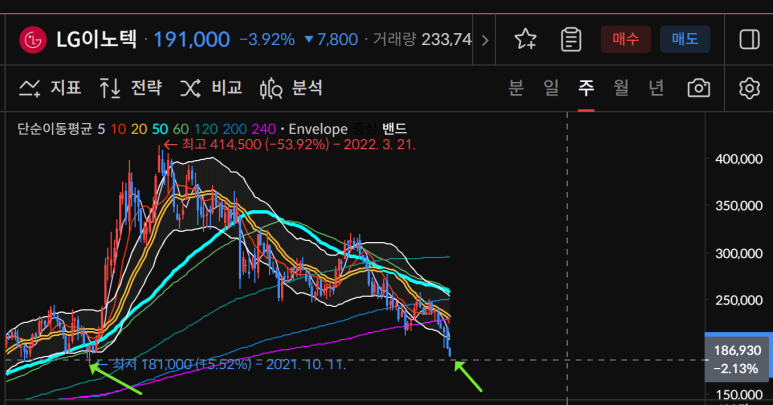Click the 400,000 price axis label
The image size is (773, 405).
738,159
